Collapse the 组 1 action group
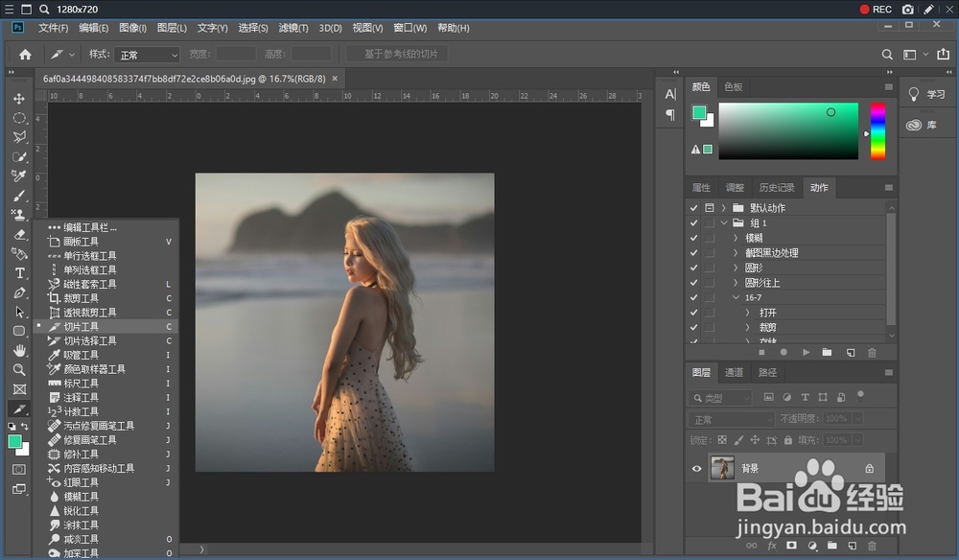959x560 pixels. tap(723, 222)
